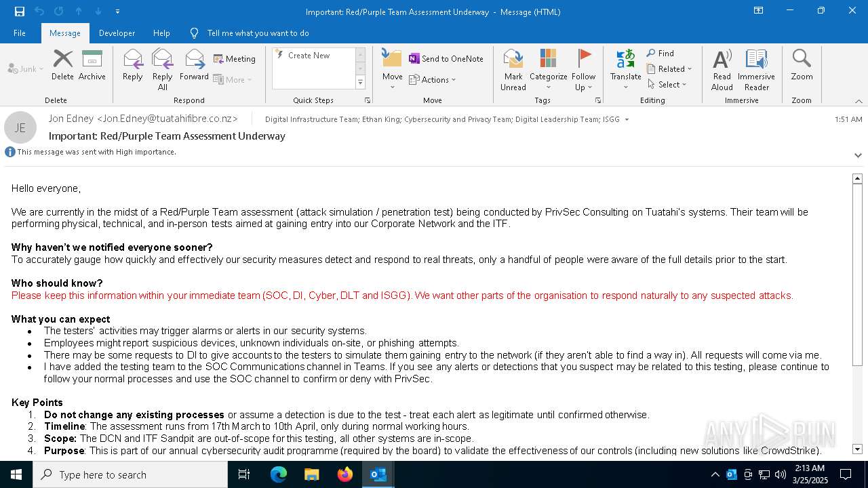The height and width of the screenshot is (488, 868).
Task: Switch to the Developer tab
Action: (x=117, y=33)
